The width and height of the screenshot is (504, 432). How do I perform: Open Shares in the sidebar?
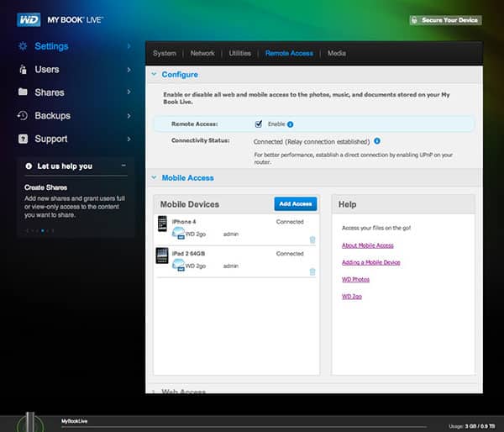pyautogui.click(x=50, y=92)
